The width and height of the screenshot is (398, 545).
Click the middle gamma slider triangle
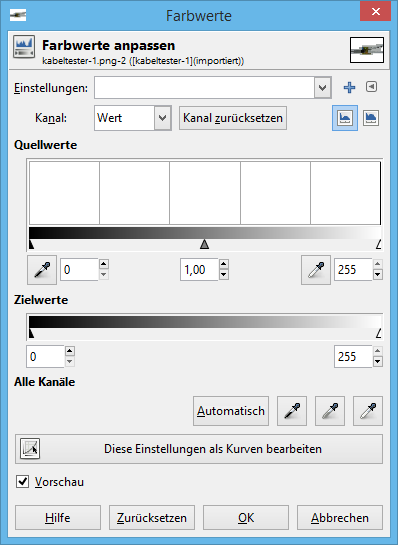coord(205,244)
